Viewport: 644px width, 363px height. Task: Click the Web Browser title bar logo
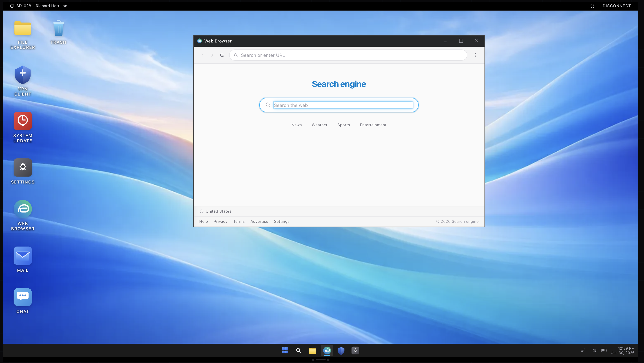[x=199, y=41]
